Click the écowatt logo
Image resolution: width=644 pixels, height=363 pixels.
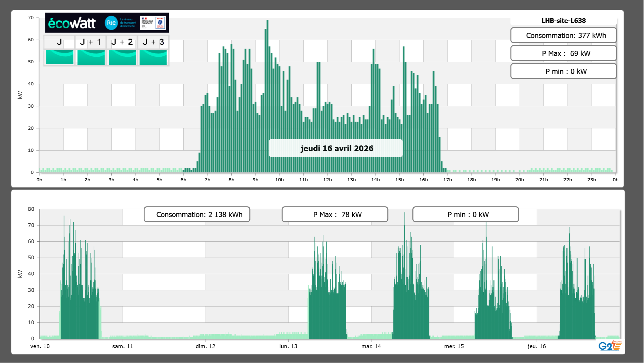(72, 23)
